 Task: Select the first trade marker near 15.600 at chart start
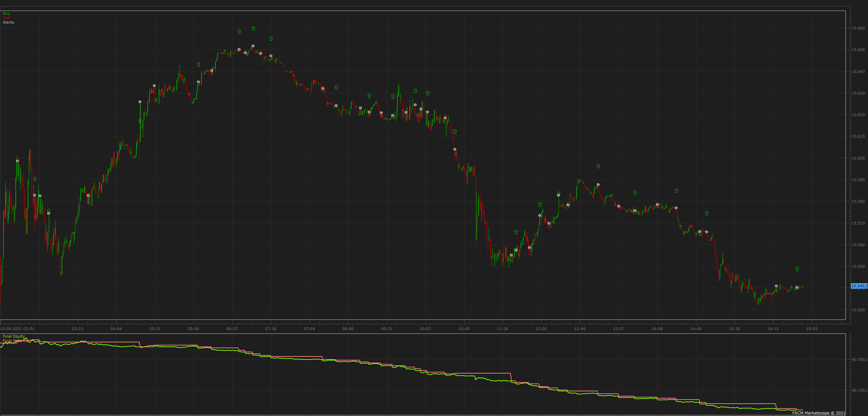click(17, 161)
